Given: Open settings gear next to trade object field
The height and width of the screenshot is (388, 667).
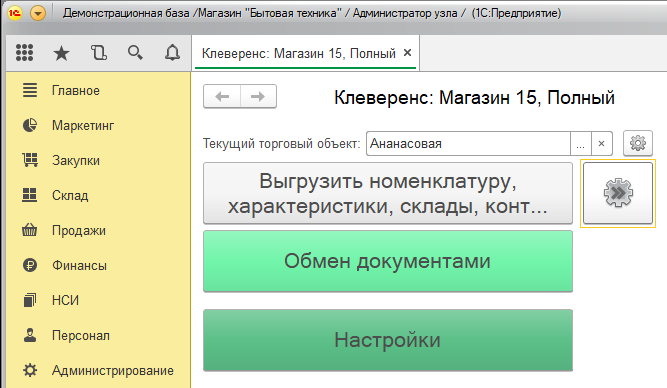Looking at the screenshot, I should tap(638, 143).
